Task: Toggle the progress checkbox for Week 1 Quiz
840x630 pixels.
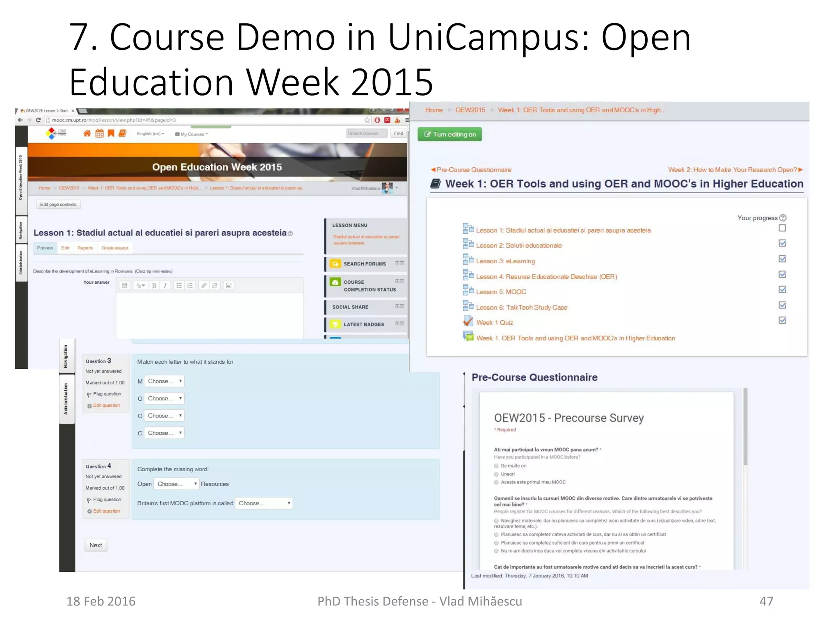Action: click(x=782, y=320)
